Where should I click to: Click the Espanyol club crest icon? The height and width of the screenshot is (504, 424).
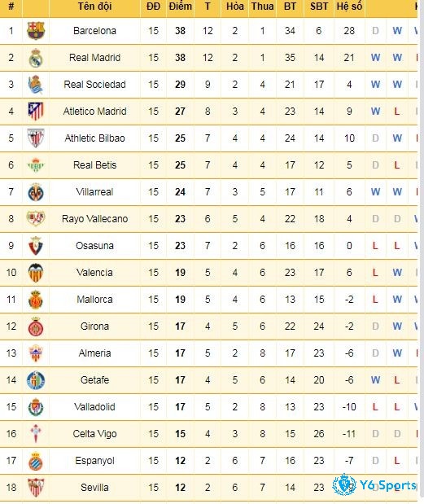pyautogui.click(x=36, y=461)
